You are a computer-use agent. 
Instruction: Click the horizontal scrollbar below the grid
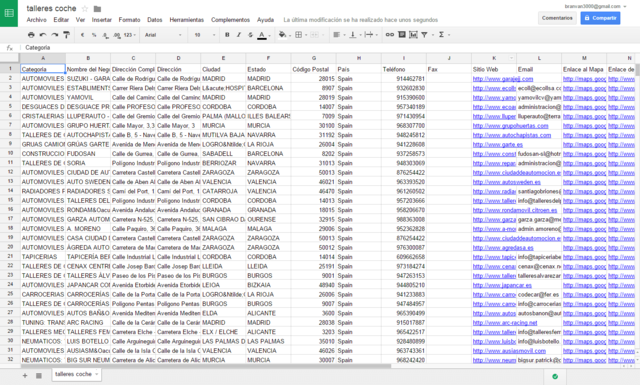[x=205, y=366]
